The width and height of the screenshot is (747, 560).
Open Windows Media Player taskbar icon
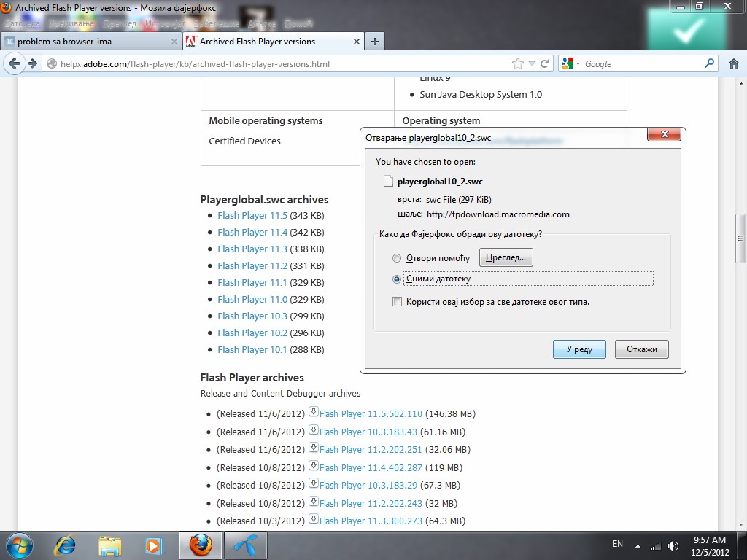[155, 545]
